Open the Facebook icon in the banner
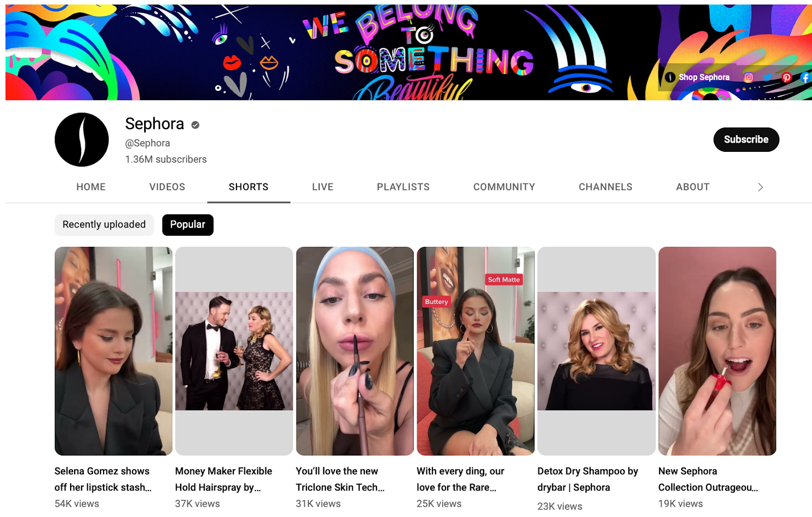 point(805,77)
